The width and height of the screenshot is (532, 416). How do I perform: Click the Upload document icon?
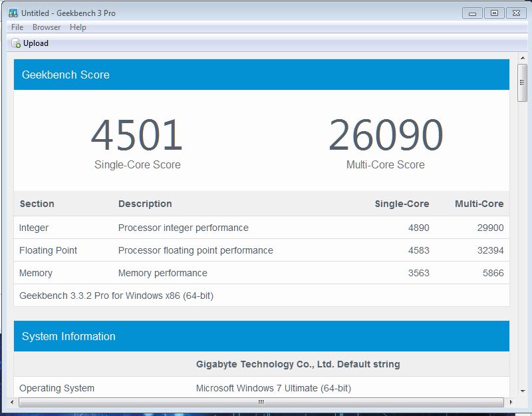(x=16, y=43)
